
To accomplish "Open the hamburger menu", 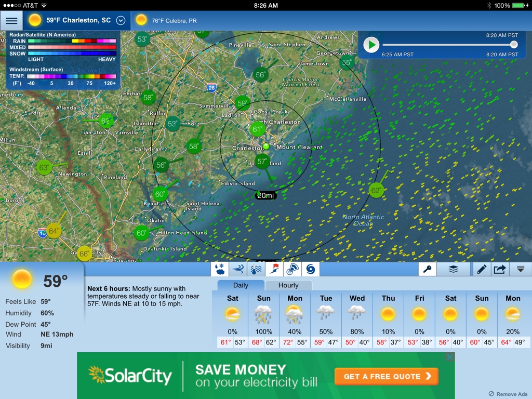I will (x=11, y=21).
